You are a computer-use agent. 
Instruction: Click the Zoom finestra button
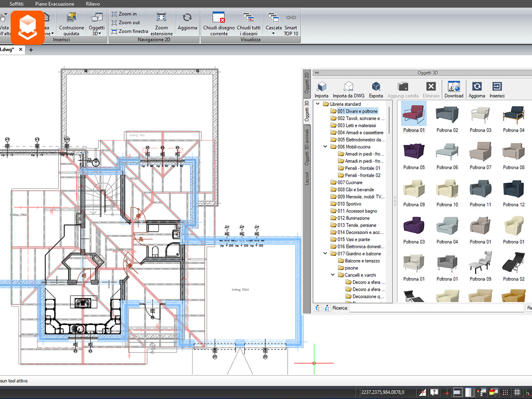tap(130, 31)
